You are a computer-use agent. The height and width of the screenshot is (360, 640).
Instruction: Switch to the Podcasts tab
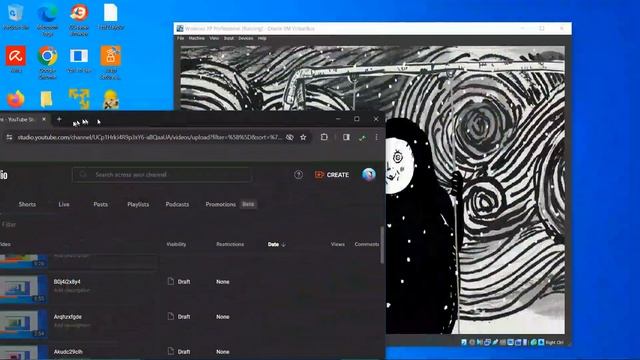pos(177,204)
